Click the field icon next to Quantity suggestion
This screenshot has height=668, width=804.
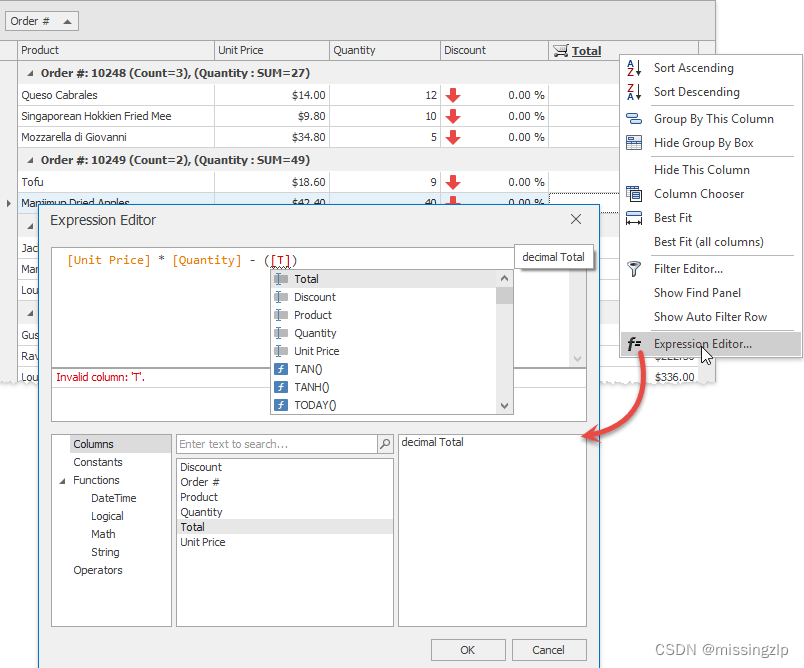(x=281, y=333)
